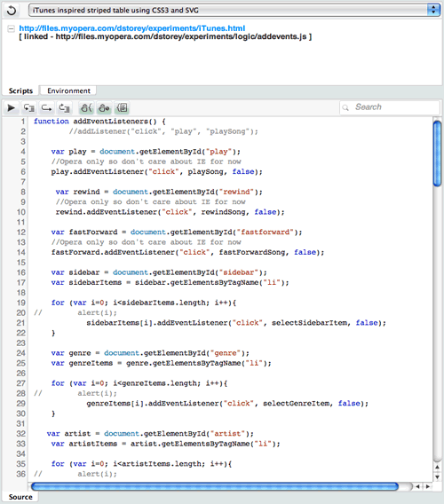Click the horizontal scrollbar thumb below code

tap(215, 486)
